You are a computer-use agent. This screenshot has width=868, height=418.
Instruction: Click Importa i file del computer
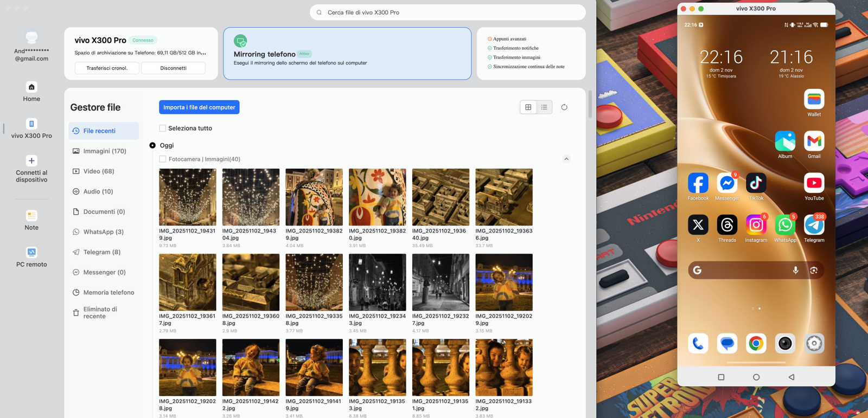pyautogui.click(x=199, y=107)
